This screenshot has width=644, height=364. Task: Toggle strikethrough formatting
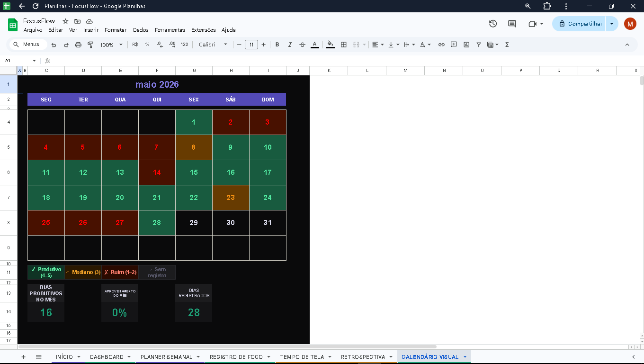[302, 45]
